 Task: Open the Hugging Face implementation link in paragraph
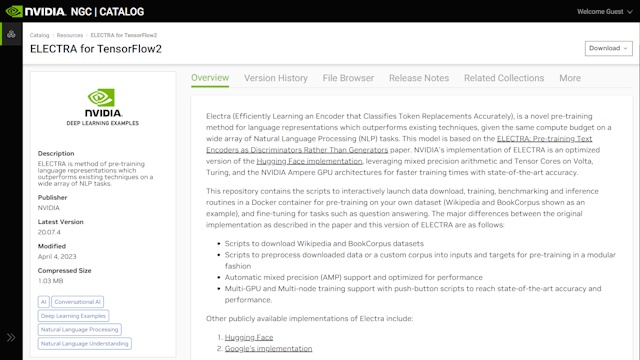309,161
